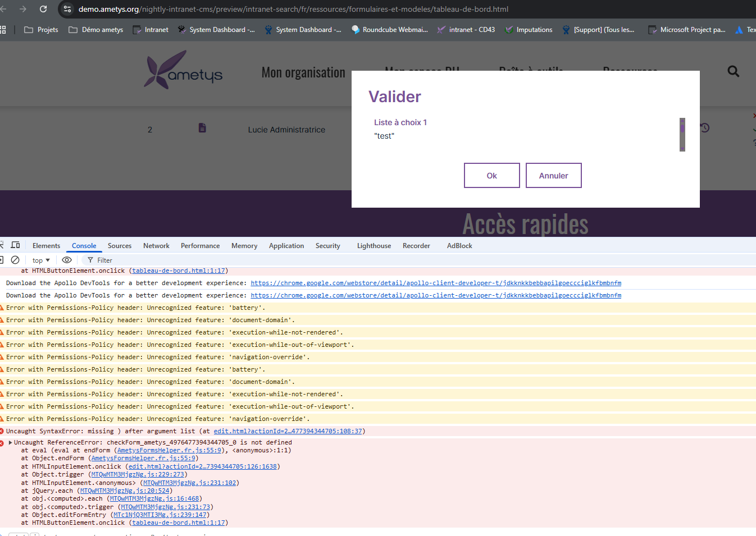Click the document icon beside Lucie Administratrice
The width and height of the screenshot is (756, 536).
pyautogui.click(x=202, y=129)
